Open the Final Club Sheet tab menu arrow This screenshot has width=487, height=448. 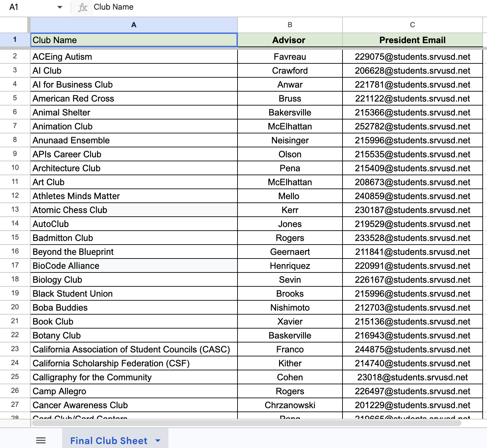coord(158,441)
